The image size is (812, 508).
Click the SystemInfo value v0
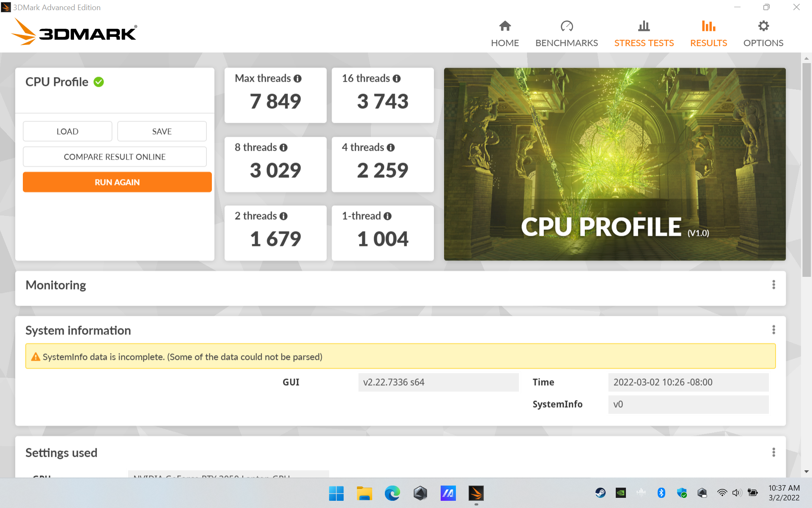[688, 404]
